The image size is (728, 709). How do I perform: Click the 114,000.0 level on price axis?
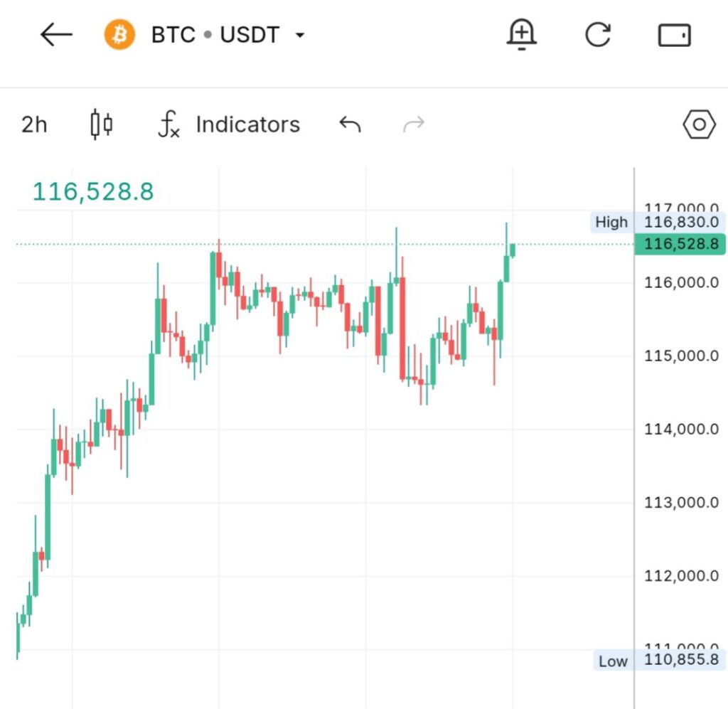(x=680, y=429)
